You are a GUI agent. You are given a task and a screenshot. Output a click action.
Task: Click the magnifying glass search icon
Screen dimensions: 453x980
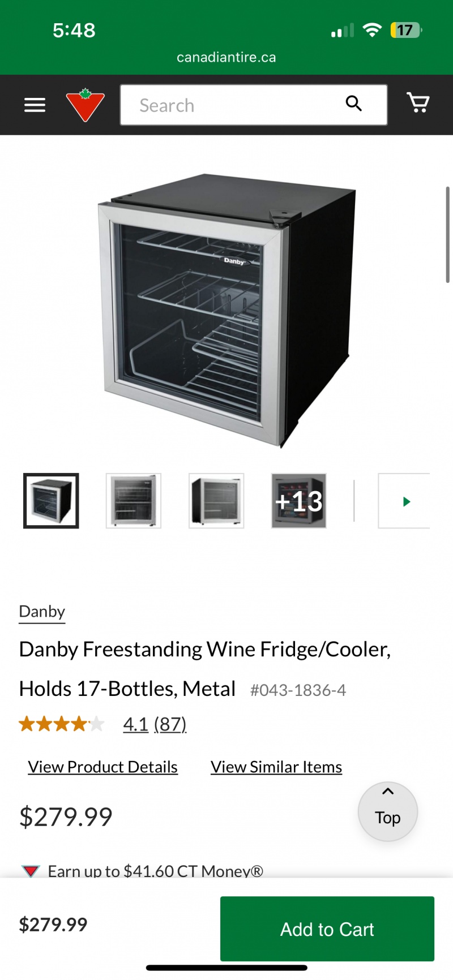tap(353, 104)
